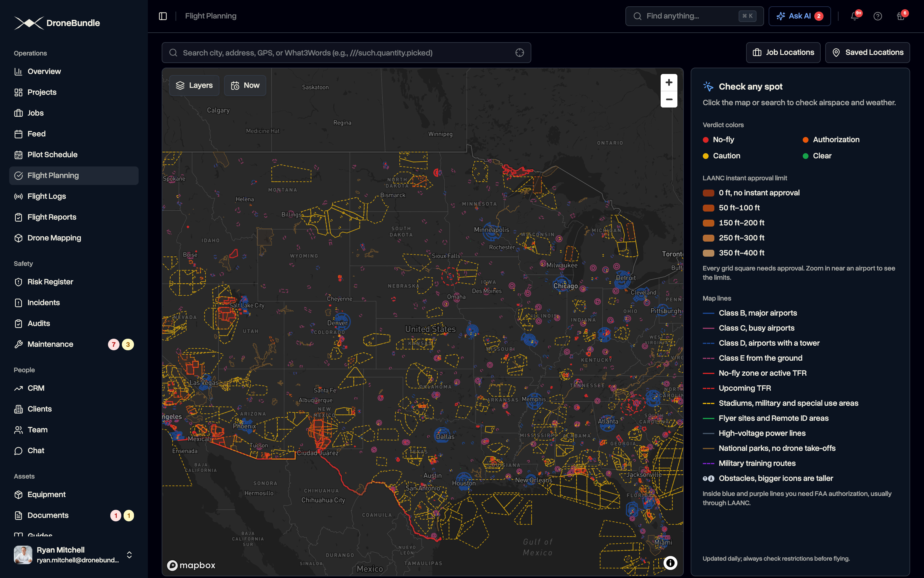Open Saved Locations
Image resolution: width=924 pixels, height=578 pixels.
pos(867,52)
